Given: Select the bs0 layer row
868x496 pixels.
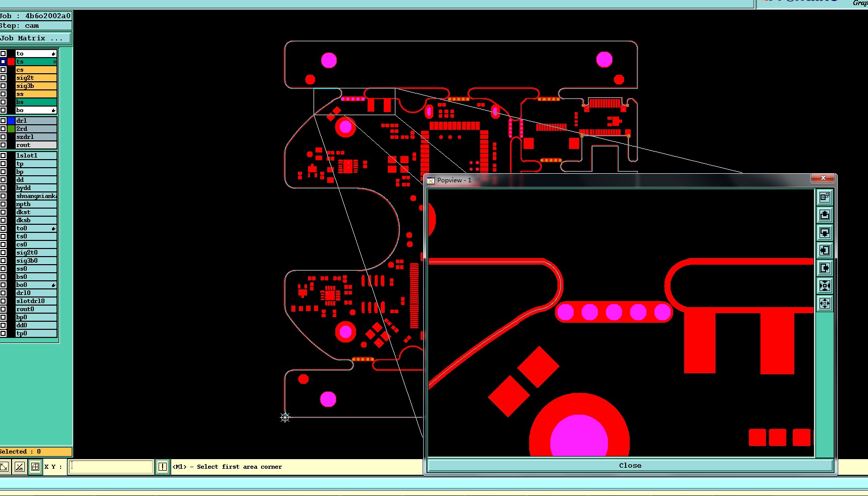Looking at the screenshot, I should [36, 277].
